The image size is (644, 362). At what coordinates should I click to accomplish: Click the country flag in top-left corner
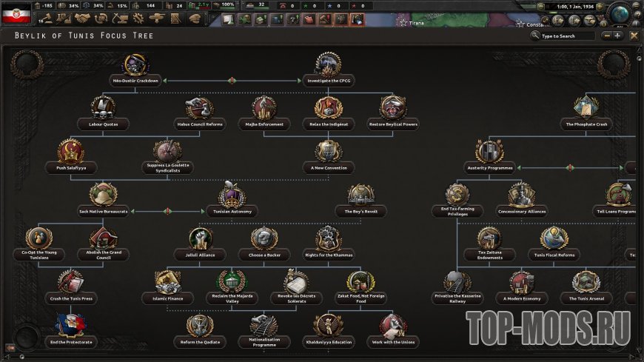pos(16,12)
